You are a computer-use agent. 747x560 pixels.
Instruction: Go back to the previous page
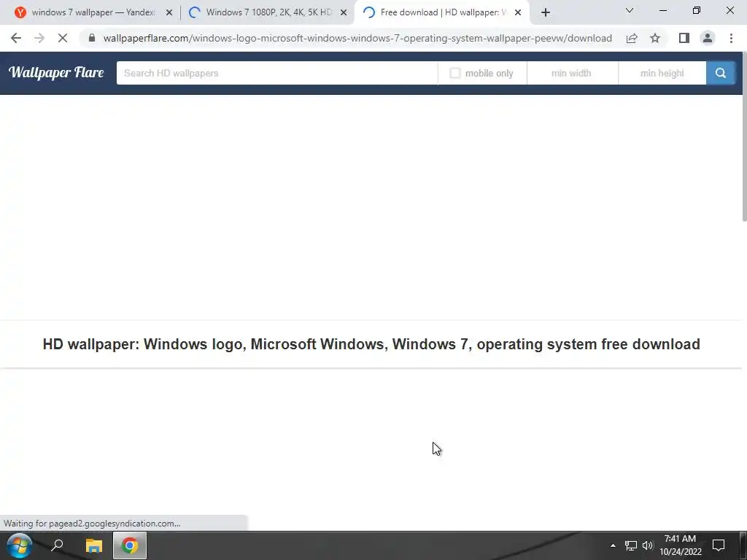[16, 38]
